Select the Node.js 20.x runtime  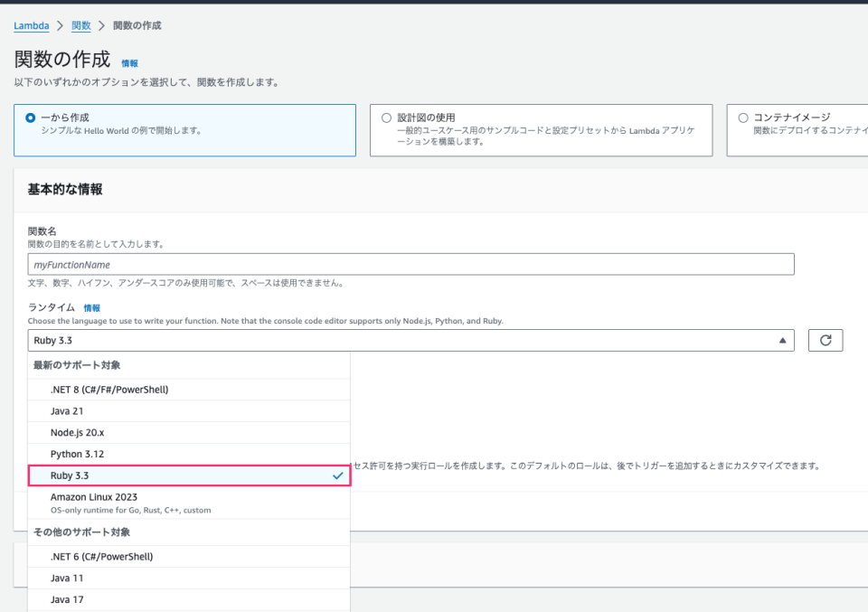[x=181, y=432]
